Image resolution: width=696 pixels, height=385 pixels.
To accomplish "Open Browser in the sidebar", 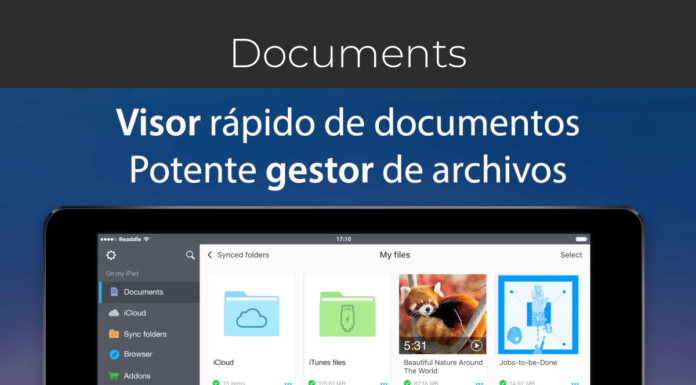I will tap(150, 354).
